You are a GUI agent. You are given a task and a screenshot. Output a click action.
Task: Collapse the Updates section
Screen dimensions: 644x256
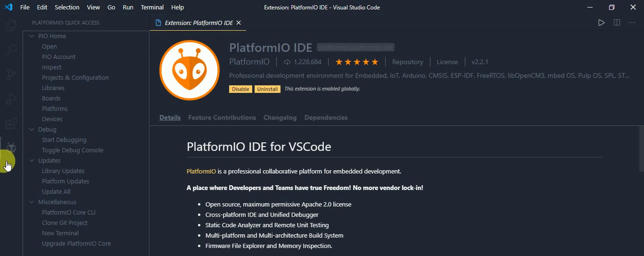pos(32,160)
